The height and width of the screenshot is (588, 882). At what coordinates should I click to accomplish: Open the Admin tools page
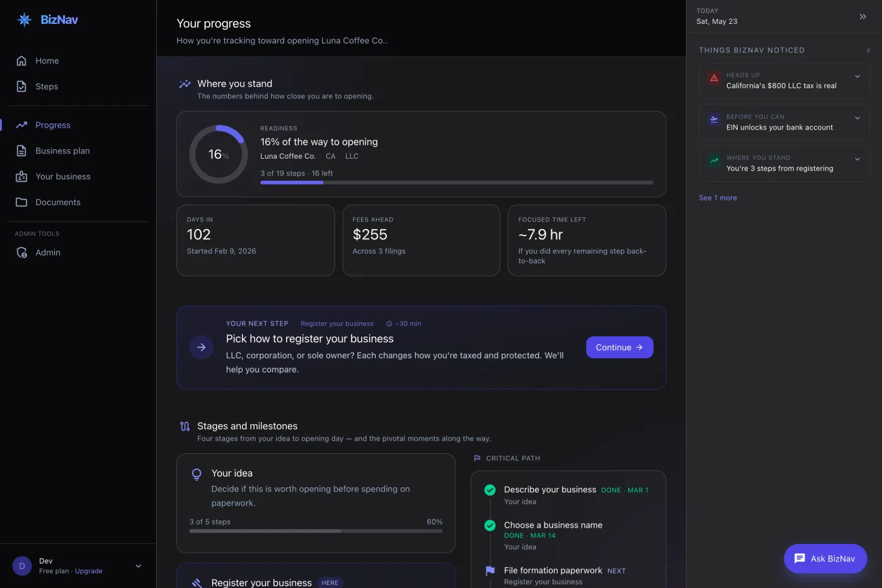(x=78, y=252)
